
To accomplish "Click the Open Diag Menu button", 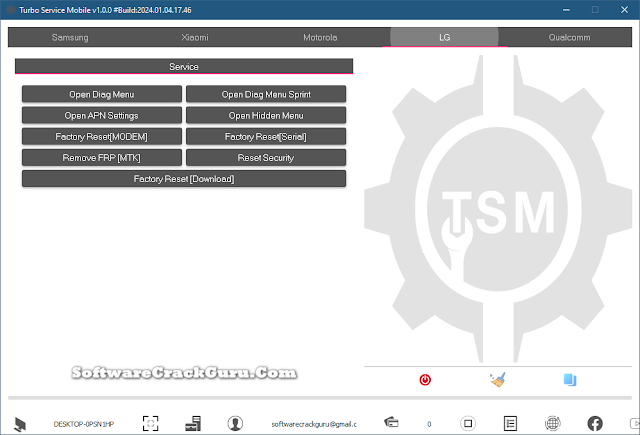I will click(x=102, y=94).
